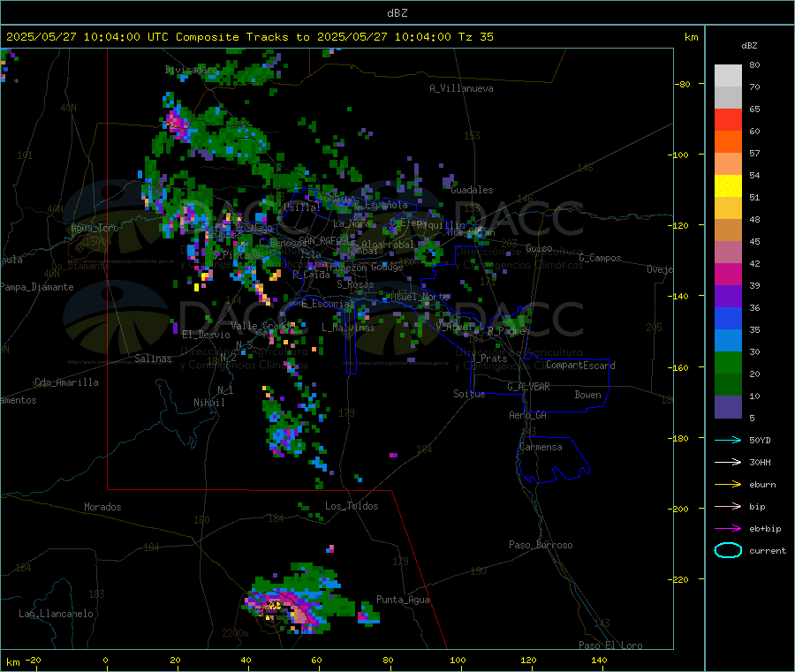Image resolution: width=795 pixels, height=672 pixels.
Task: Click the Salinas map label
Action: 153,359
